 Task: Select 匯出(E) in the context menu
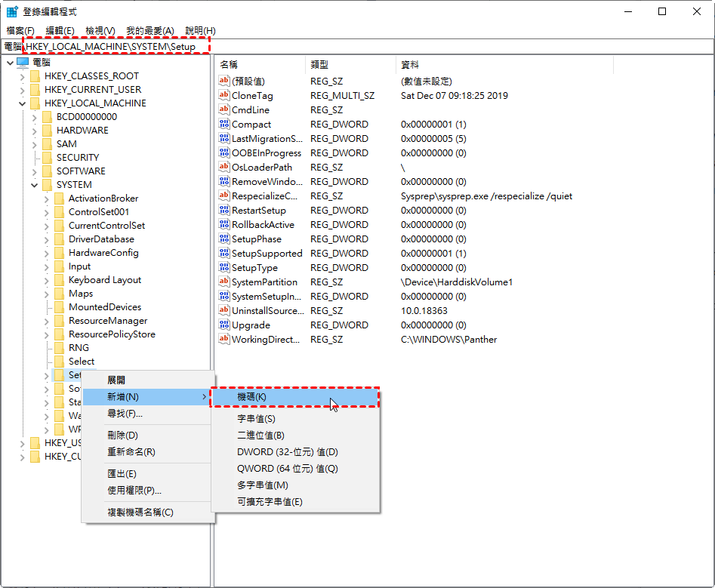click(x=146, y=473)
